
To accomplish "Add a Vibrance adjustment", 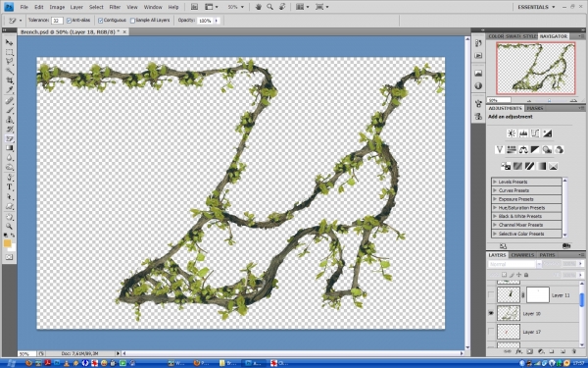I will [x=500, y=150].
